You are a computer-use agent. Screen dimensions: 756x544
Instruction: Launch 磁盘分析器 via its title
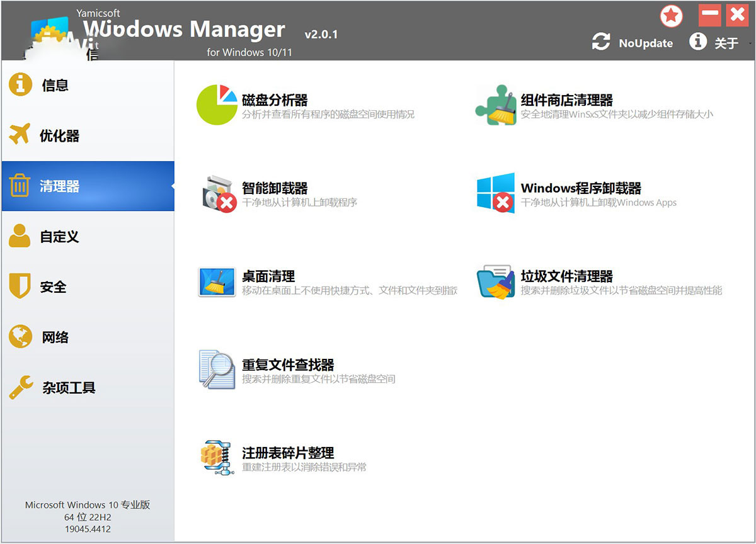click(x=275, y=100)
